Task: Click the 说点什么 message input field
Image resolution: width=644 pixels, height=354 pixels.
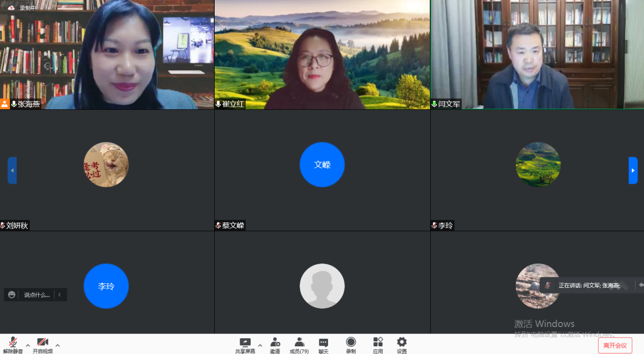Action: pos(37,295)
